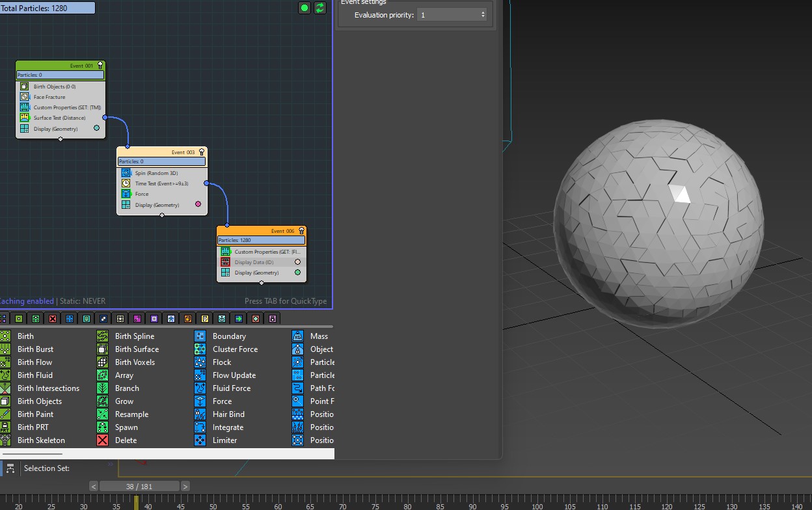This screenshot has height=510, width=812.
Task: Select the Time Test operator in Event 003
Action: pos(162,183)
